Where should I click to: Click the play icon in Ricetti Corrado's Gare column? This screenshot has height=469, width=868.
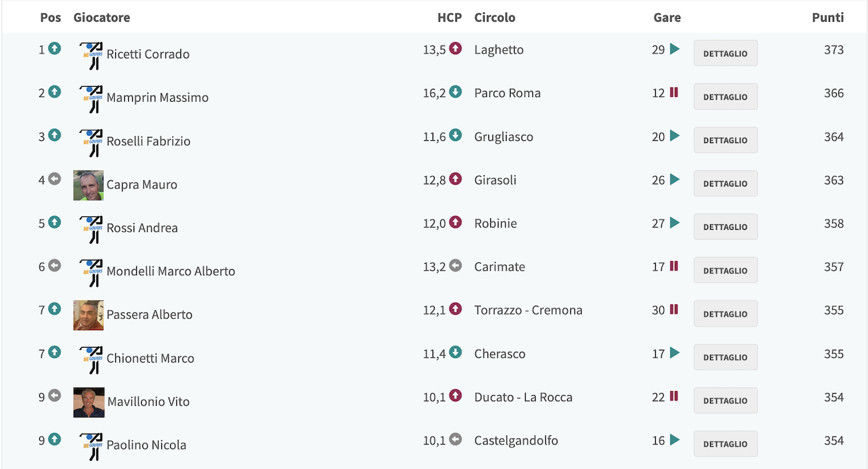(x=674, y=49)
